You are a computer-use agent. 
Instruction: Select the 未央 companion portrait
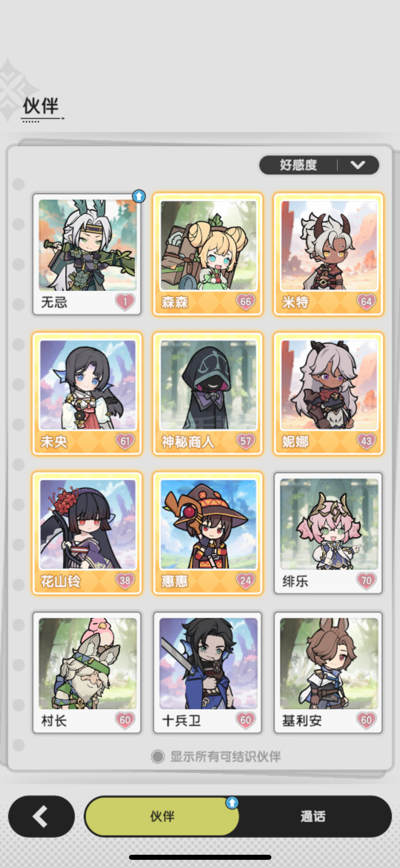point(88,385)
